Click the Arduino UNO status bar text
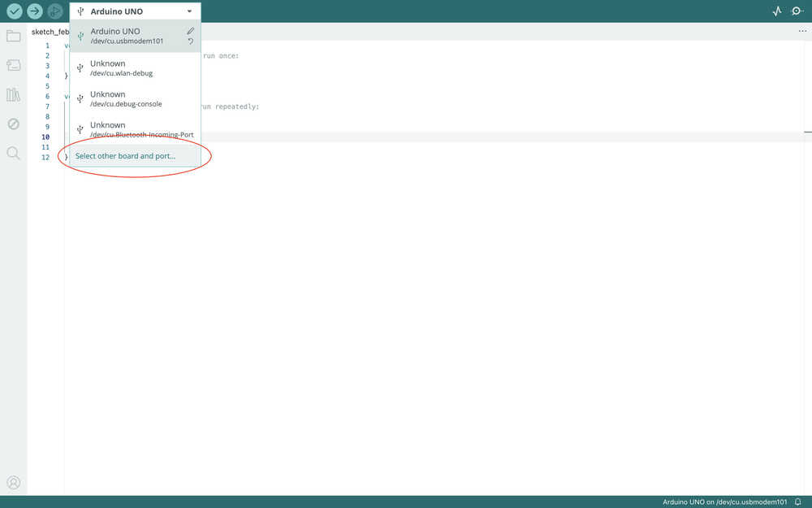The height and width of the screenshot is (508, 812). tap(724, 501)
